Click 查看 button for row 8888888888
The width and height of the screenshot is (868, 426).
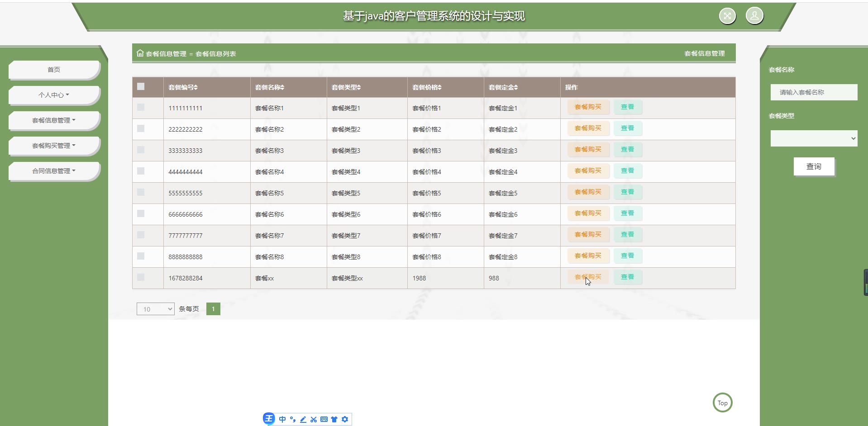coord(627,256)
